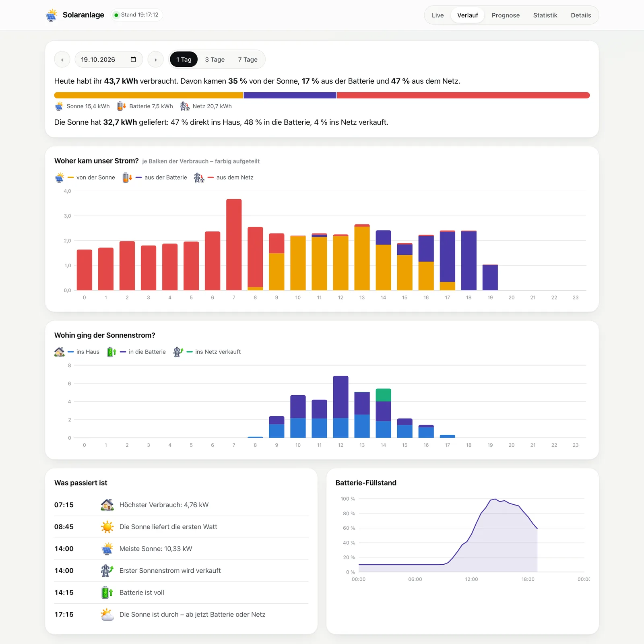Image resolution: width=644 pixels, height=644 pixels.
Task: Open the calendar picker icon in date field
Action: point(133,60)
